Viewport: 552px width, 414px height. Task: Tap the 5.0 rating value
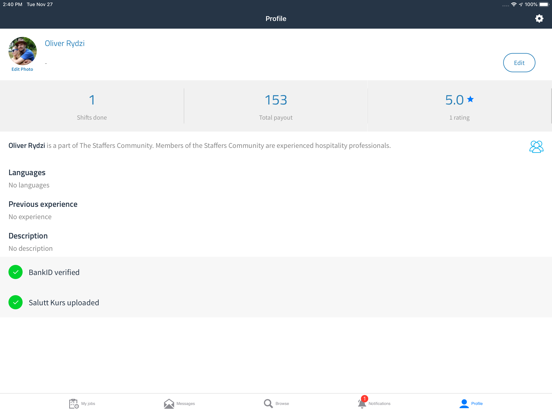click(x=454, y=100)
